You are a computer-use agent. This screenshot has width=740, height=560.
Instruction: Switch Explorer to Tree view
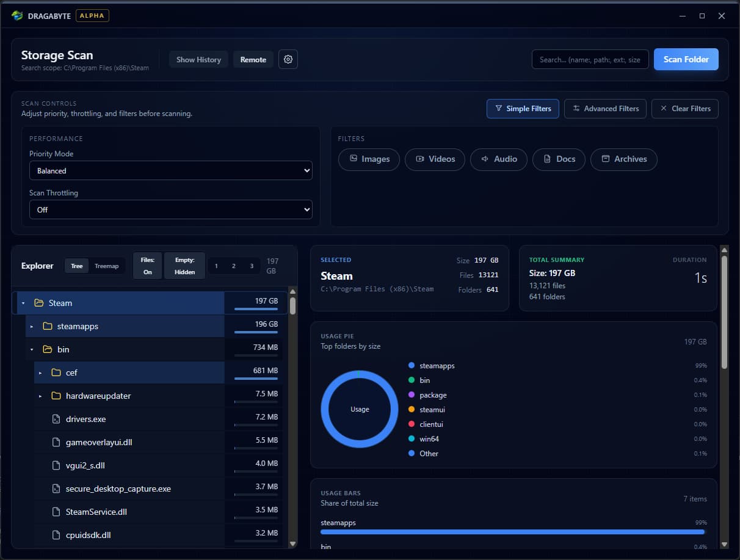pos(77,266)
